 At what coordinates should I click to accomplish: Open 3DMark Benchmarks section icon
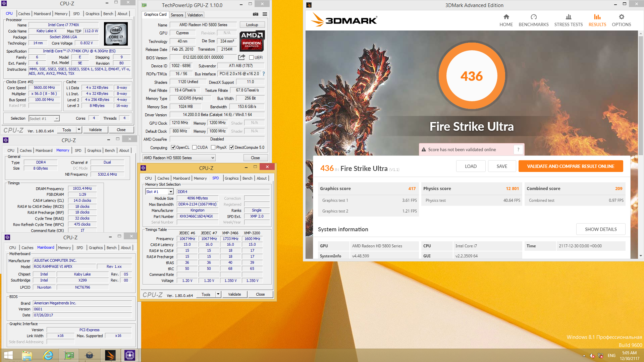click(x=534, y=17)
